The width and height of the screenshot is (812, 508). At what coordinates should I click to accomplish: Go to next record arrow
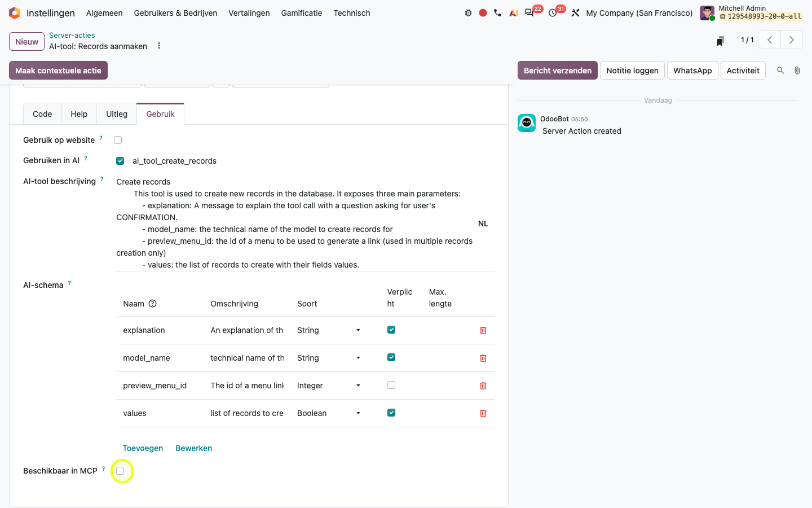click(792, 40)
